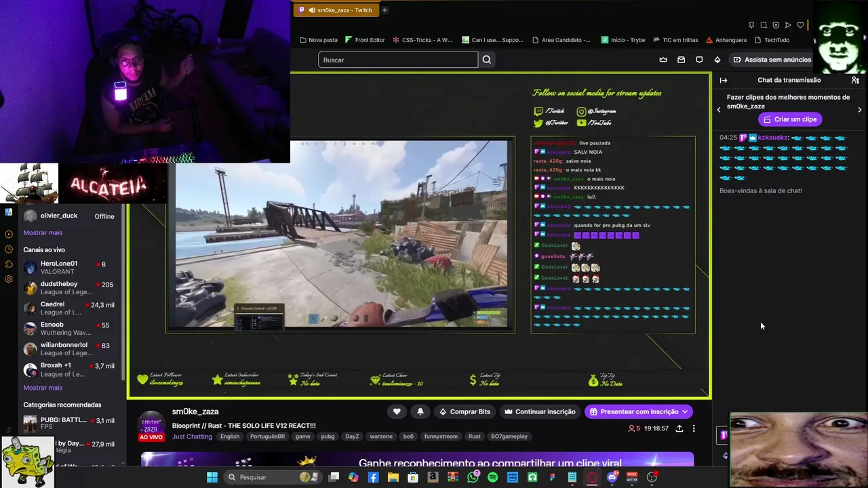Open File Explorer from taskbar

coord(393,477)
